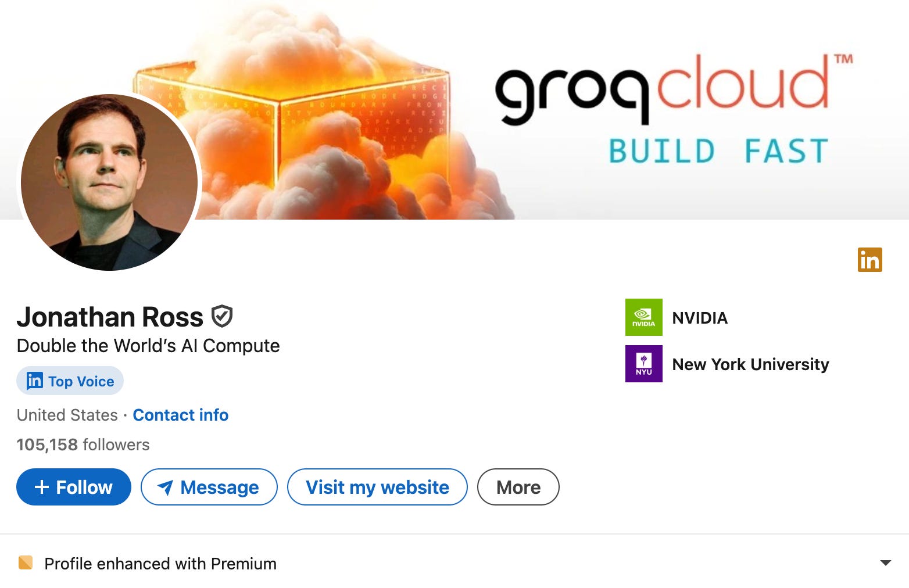909x588 pixels.
Task: Send a Message to Jonathan Ross
Action: pos(209,487)
